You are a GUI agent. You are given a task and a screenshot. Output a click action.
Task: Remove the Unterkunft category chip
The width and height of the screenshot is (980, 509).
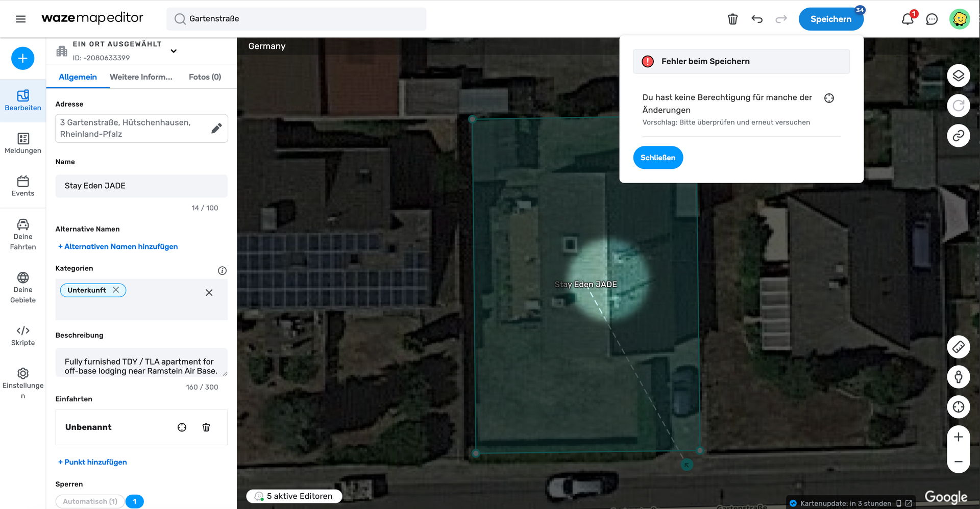[116, 290]
